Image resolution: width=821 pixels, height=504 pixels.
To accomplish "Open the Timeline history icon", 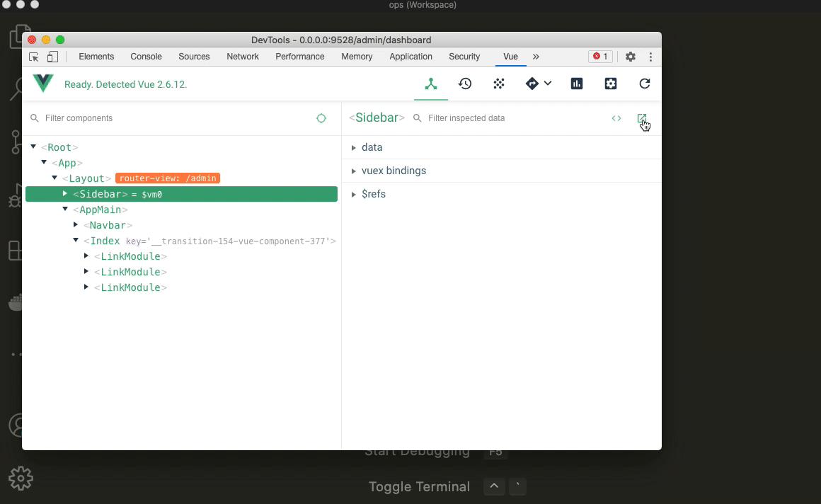I will pyautogui.click(x=465, y=84).
